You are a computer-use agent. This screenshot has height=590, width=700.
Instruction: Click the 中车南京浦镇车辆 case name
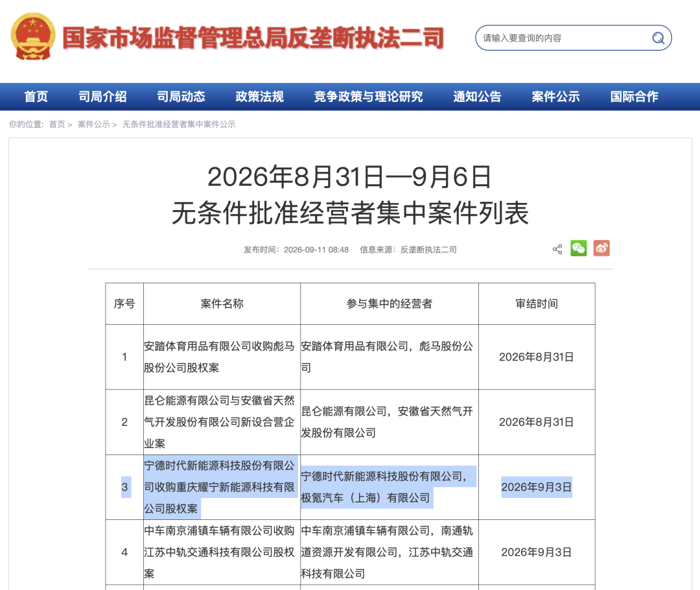tap(219, 552)
